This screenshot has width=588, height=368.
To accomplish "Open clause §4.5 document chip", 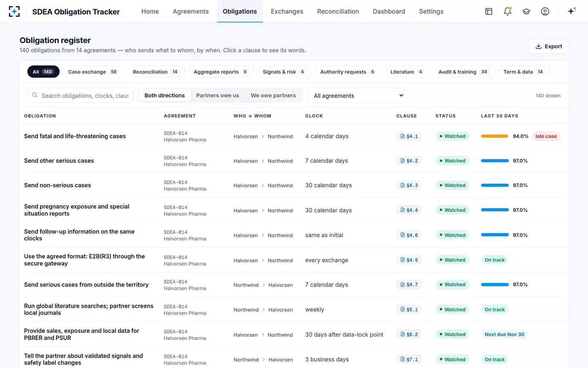I will click(x=409, y=260).
